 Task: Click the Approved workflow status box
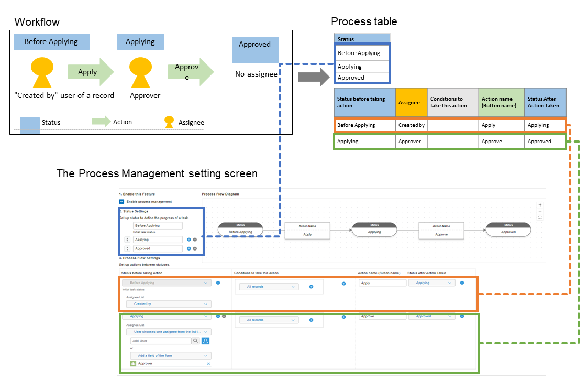point(255,50)
